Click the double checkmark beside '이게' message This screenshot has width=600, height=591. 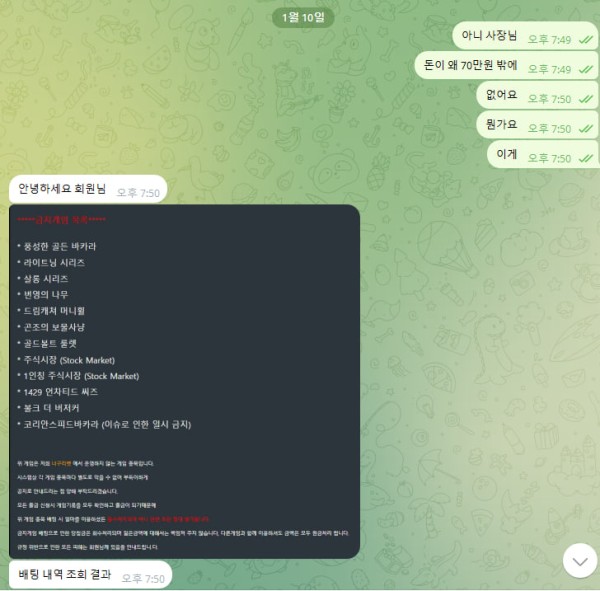pos(586,158)
